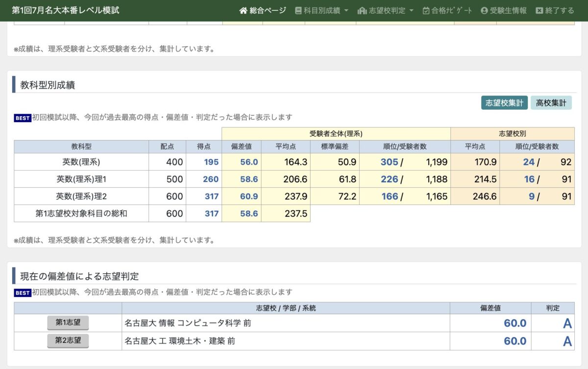Open the 合格ナビゲート page
The image size is (588, 369).
[x=447, y=10]
